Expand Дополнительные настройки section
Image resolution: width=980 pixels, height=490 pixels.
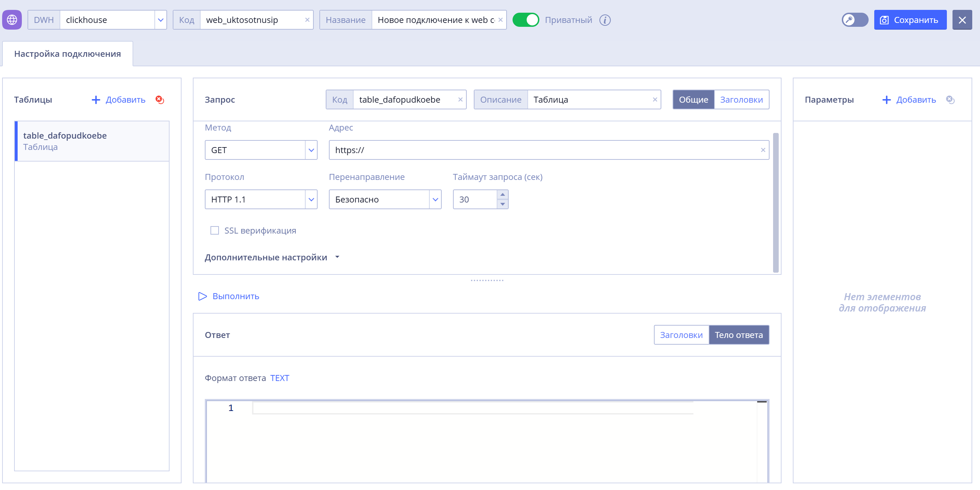[x=272, y=258]
